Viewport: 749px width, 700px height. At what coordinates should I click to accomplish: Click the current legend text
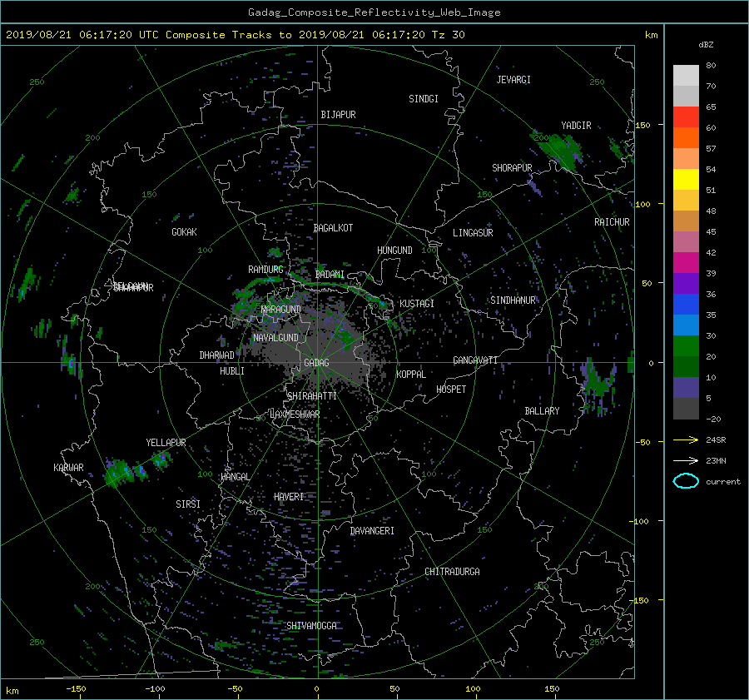(x=723, y=482)
